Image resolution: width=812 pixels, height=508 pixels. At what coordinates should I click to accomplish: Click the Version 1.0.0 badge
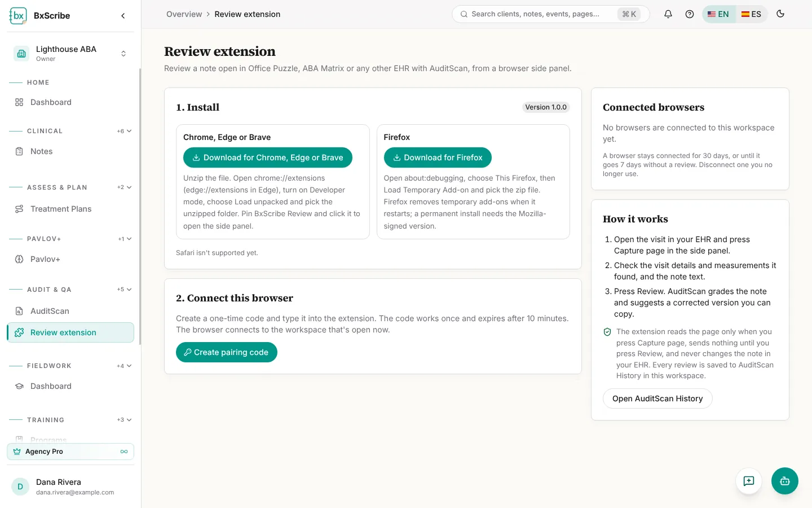pyautogui.click(x=546, y=107)
